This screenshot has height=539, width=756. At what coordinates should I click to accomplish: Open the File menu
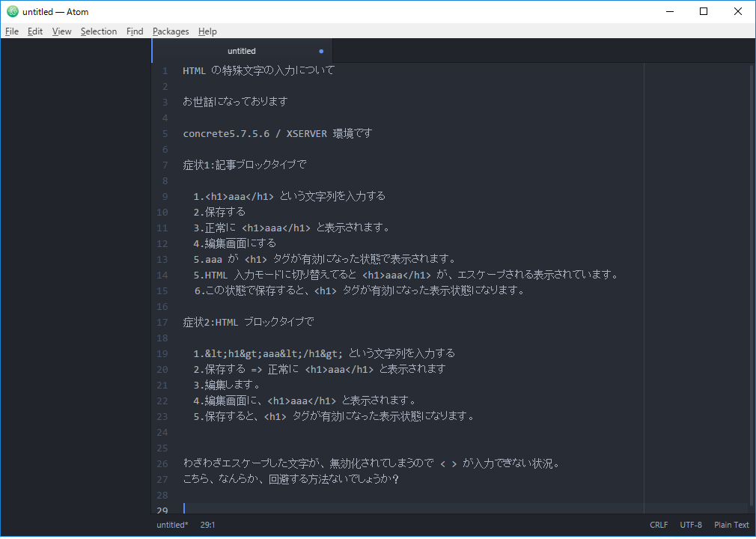pyautogui.click(x=12, y=31)
